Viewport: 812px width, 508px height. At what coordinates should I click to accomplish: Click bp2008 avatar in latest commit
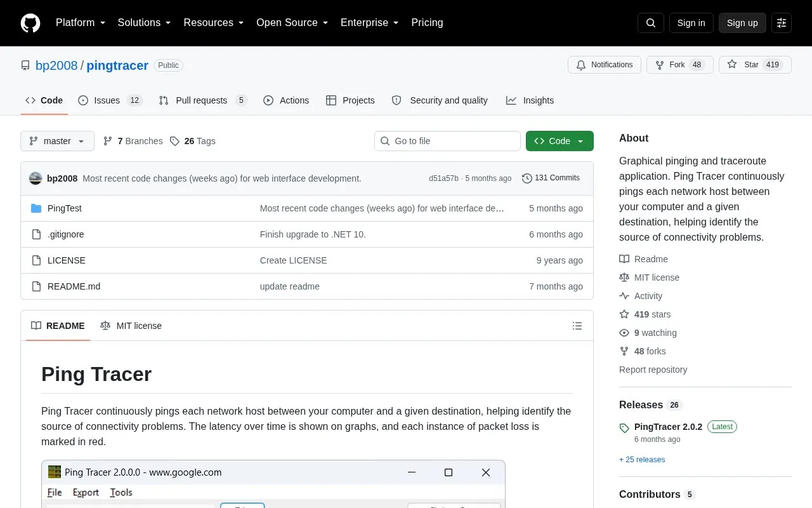[36, 178]
